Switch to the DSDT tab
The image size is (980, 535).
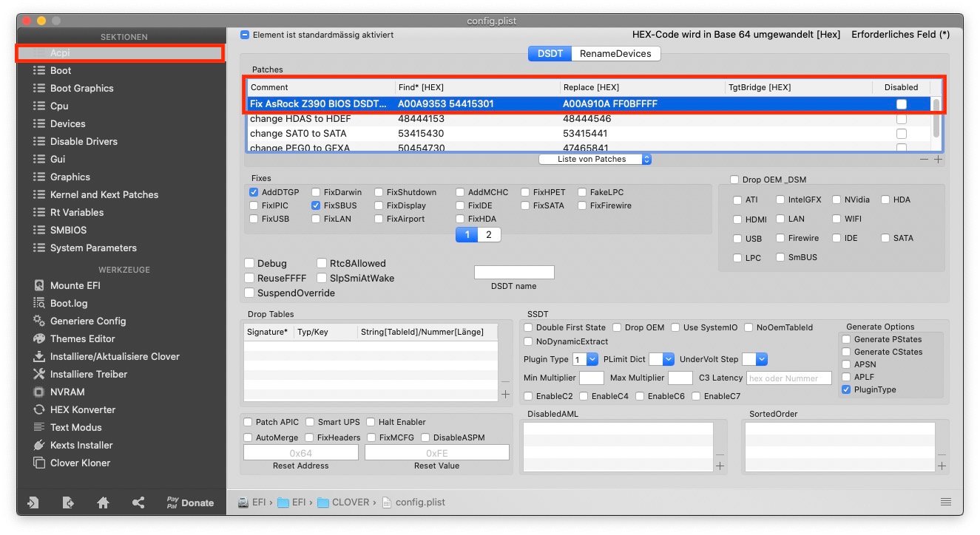click(x=550, y=54)
